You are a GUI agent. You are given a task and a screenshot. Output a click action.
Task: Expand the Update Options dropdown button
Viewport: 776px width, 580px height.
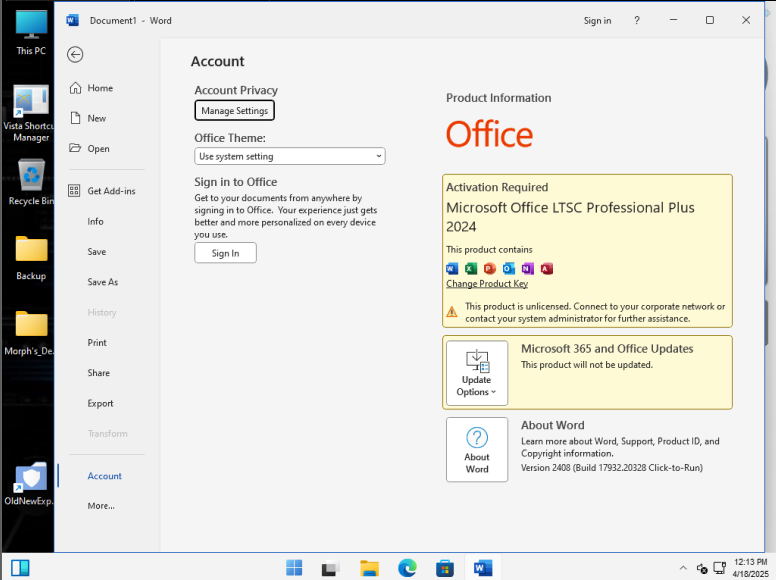click(477, 373)
